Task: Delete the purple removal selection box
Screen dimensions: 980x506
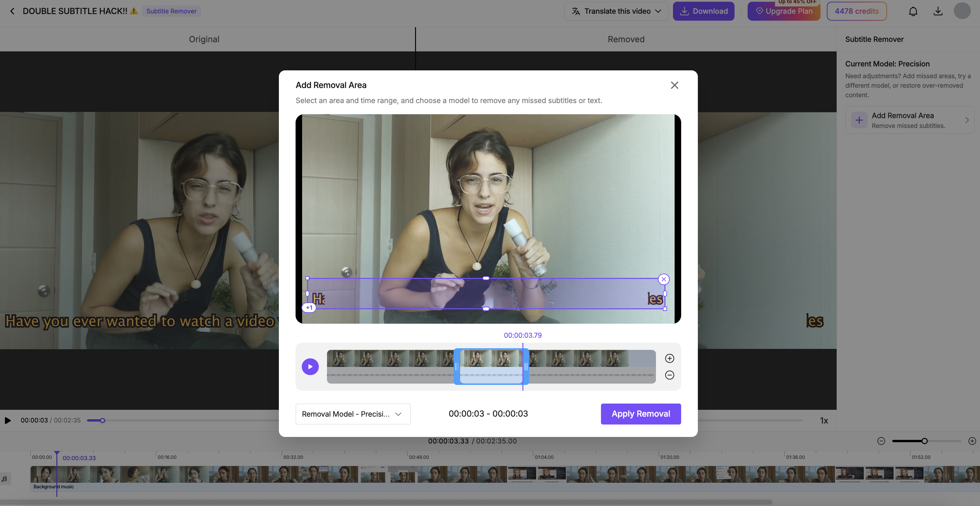Action: 663,279
